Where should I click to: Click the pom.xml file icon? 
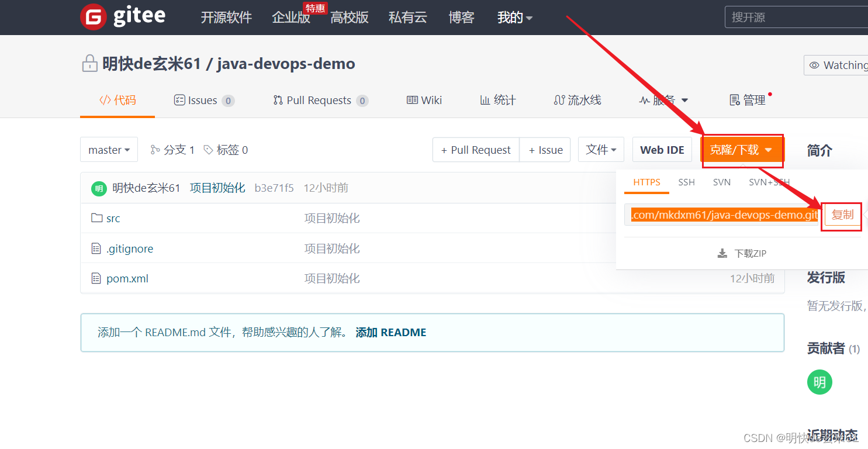pos(96,278)
